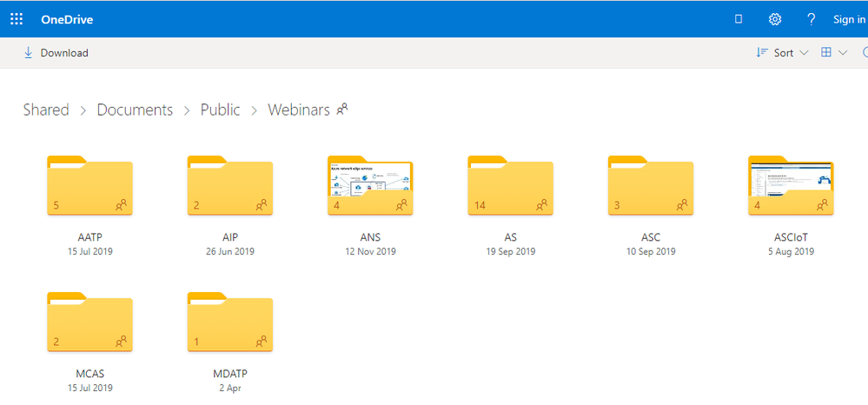Open the MCAS folder
The image size is (868, 405).
click(89, 322)
